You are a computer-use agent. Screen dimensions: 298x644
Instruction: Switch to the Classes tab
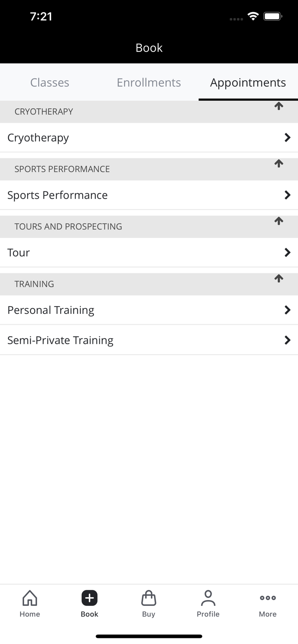(x=49, y=82)
